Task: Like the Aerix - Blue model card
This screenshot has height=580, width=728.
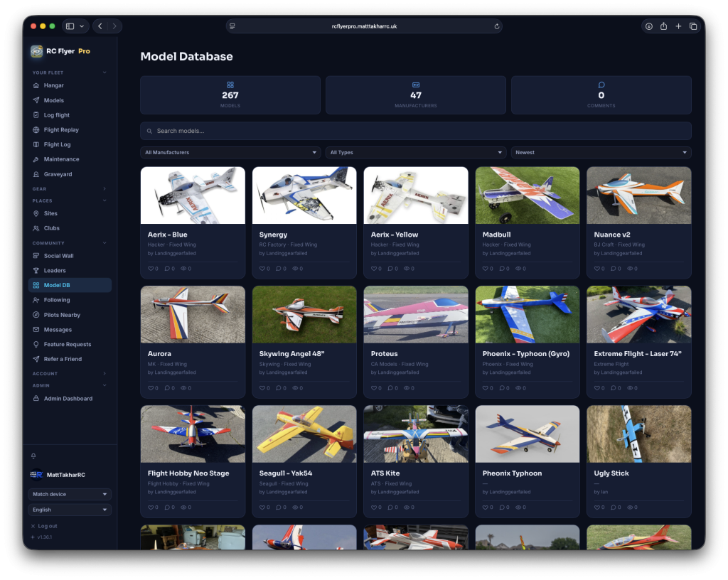Action: (x=153, y=269)
